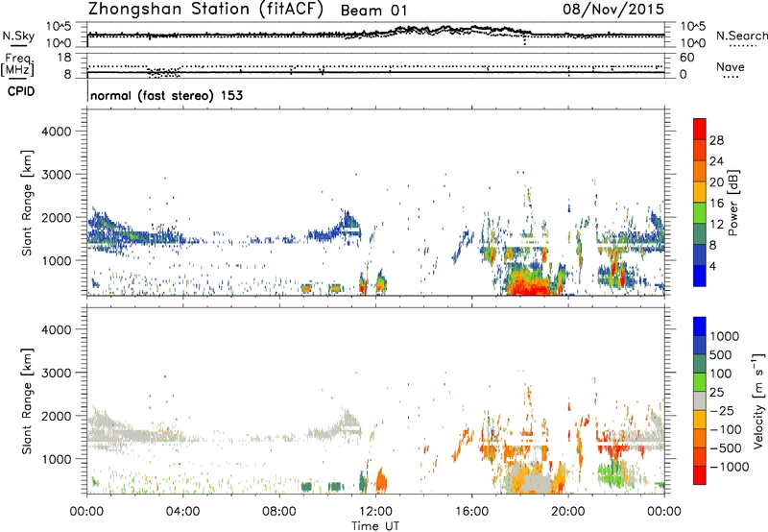This screenshot has width=768, height=532.
Task: Click the Power [dB] colorbar label
Action: (732, 203)
